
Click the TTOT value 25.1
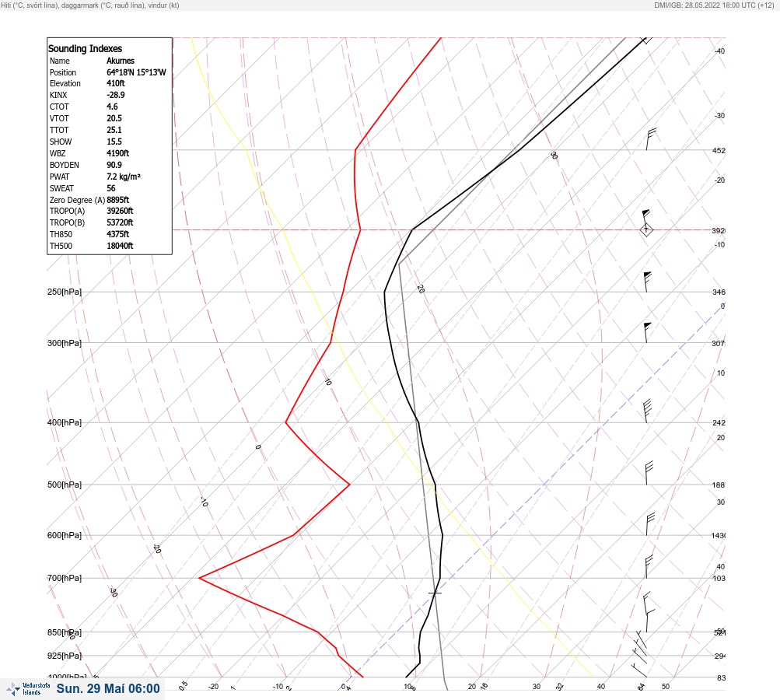[114, 130]
